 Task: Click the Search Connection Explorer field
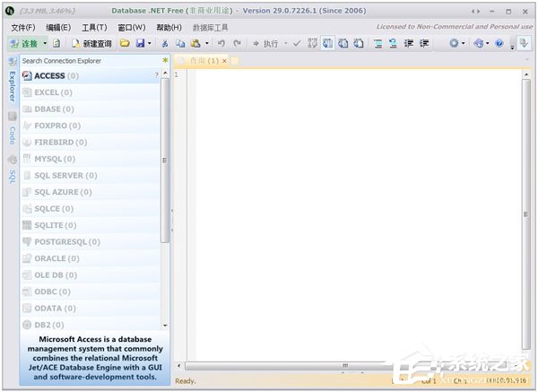88,60
